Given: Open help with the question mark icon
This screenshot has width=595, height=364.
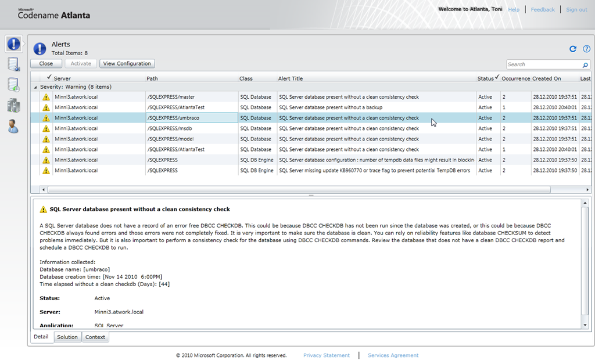Looking at the screenshot, I should click(x=586, y=49).
